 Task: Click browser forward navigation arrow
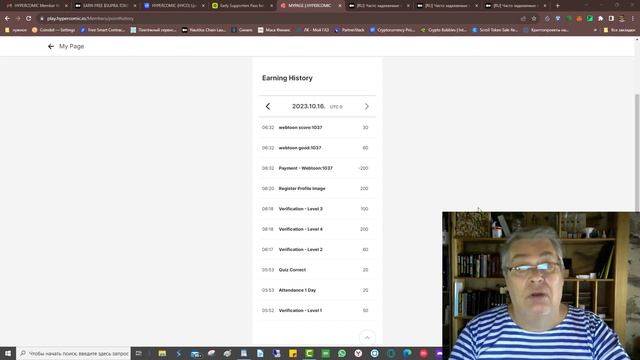click(18, 18)
